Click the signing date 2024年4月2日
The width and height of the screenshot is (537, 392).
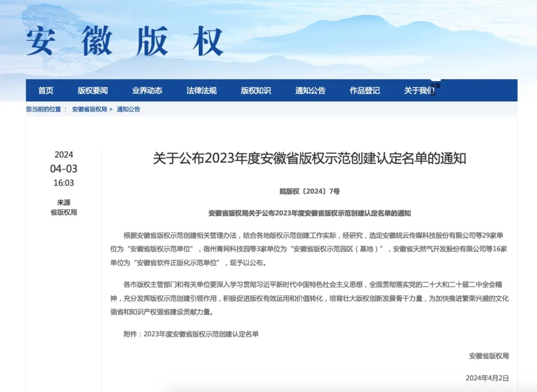[x=487, y=378]
